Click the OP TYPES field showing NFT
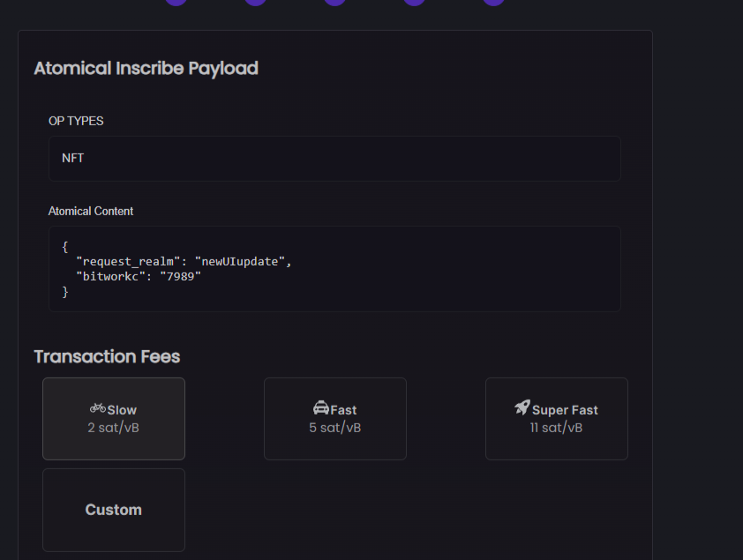743x560 pixels. pyautogui.click(x=334, y=159)
